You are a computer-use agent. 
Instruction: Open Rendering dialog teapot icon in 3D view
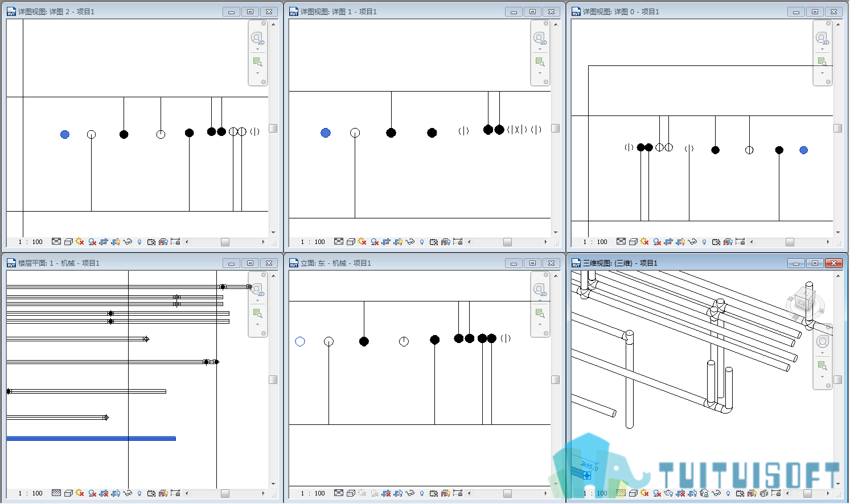pos(668,493)
